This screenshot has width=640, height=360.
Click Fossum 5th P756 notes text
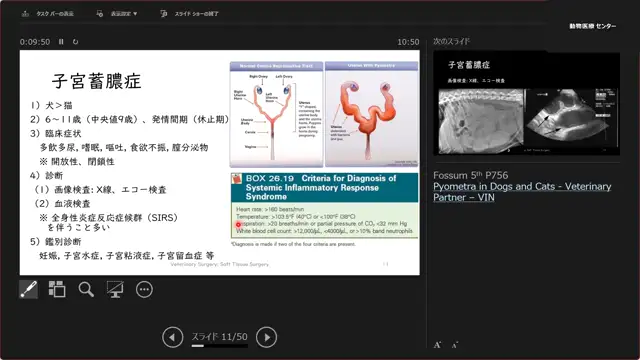point(471,176)
